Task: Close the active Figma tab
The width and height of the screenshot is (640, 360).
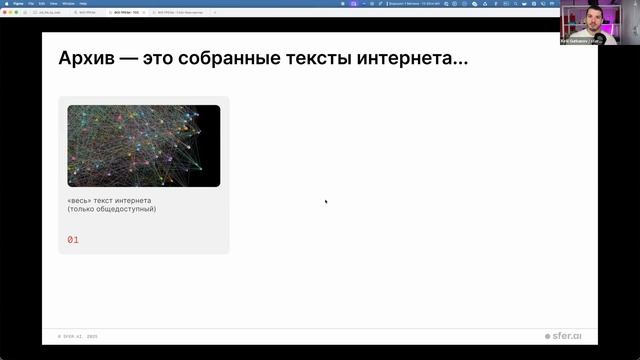Action: [x=144, y=13]
